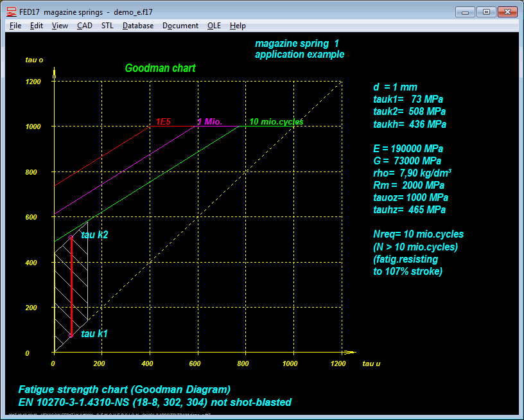
Task: Open the Help menu
Action: [238, 26]
